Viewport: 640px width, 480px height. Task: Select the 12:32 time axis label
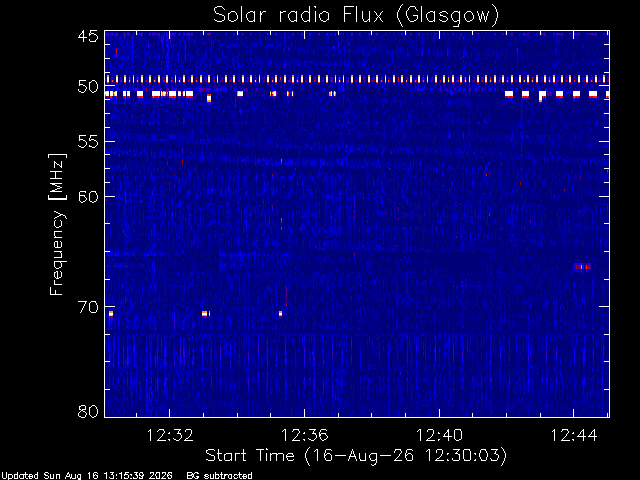pos(169,435)
